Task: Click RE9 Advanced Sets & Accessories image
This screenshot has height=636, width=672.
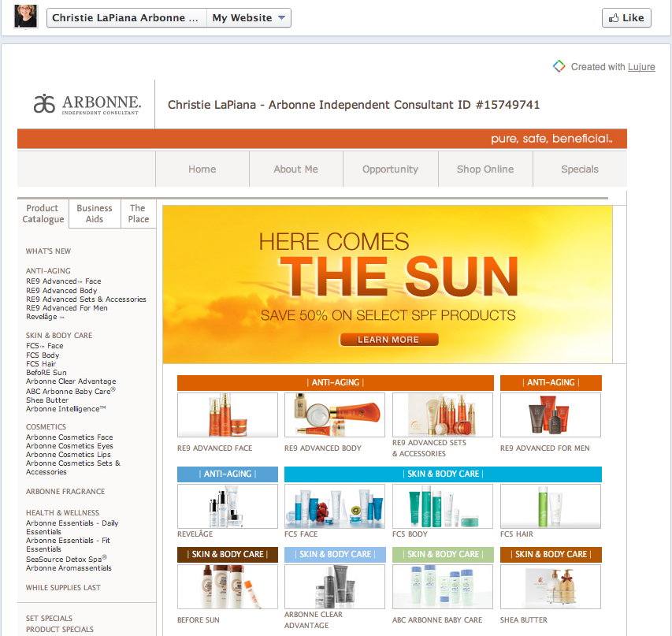Action: 443,415
